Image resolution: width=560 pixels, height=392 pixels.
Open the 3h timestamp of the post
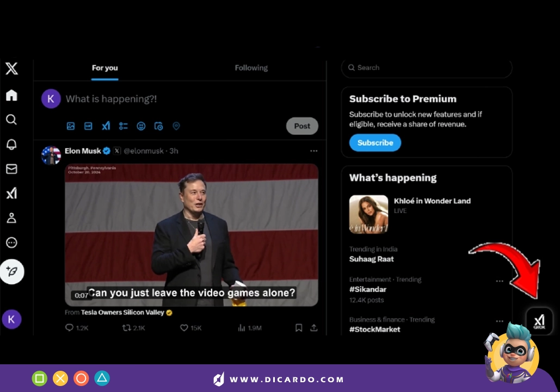tap(174, 151)
